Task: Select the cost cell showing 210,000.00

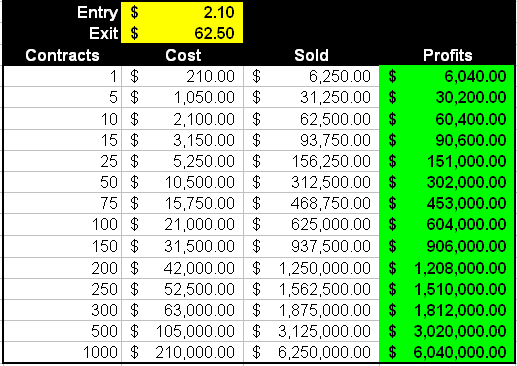Action: click(x=183, y=352)
